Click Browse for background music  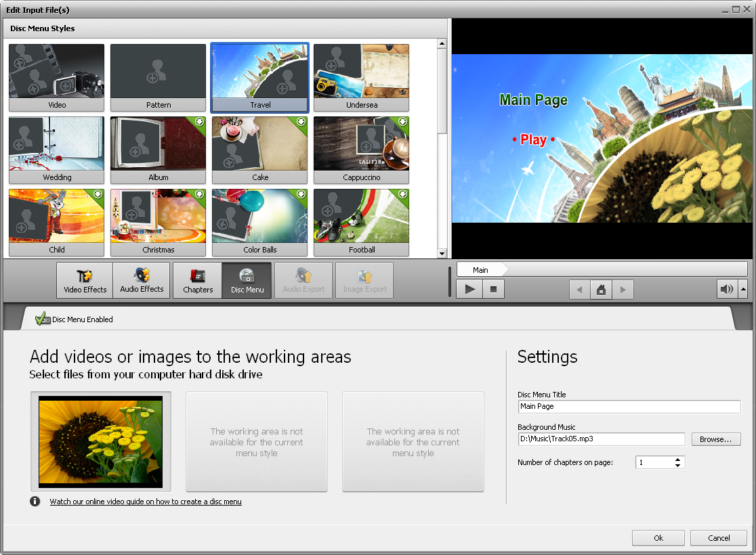[x=715, y=439]
